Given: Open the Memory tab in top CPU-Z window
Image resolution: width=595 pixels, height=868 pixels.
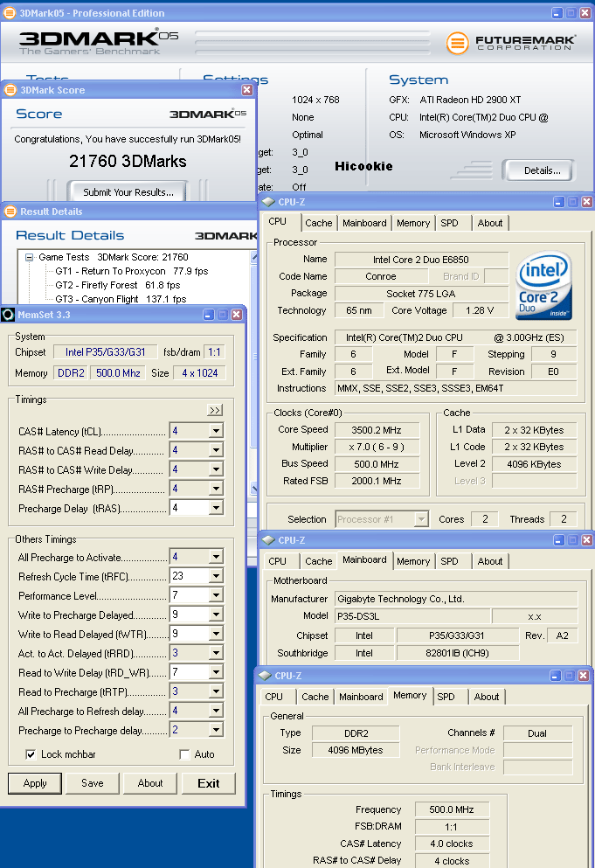Looking at the screenshot, I should 413,223.
